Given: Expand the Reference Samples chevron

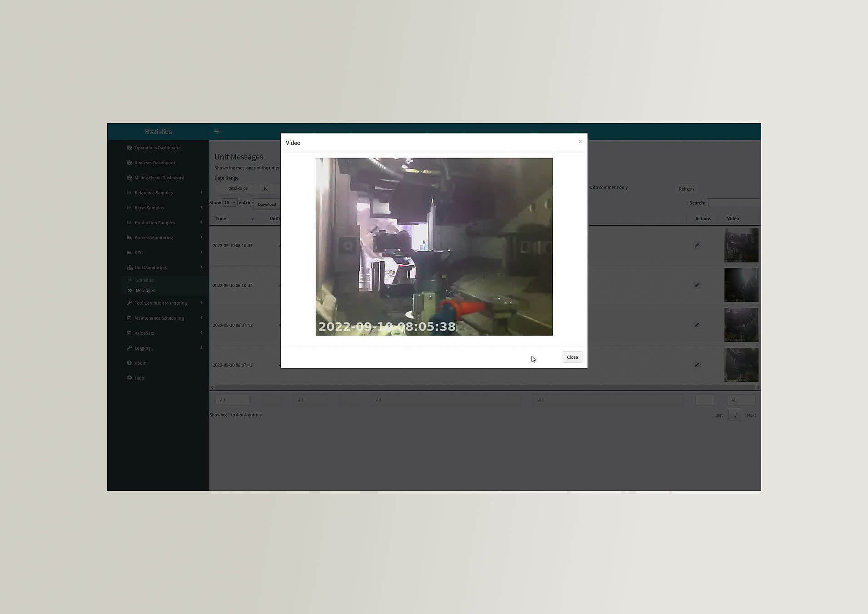Looking at the screenshot, I should point(201,193).
